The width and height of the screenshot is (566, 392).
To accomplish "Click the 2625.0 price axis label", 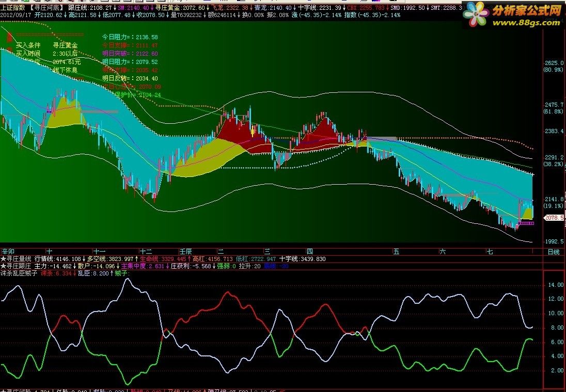I will coord(554,63).
